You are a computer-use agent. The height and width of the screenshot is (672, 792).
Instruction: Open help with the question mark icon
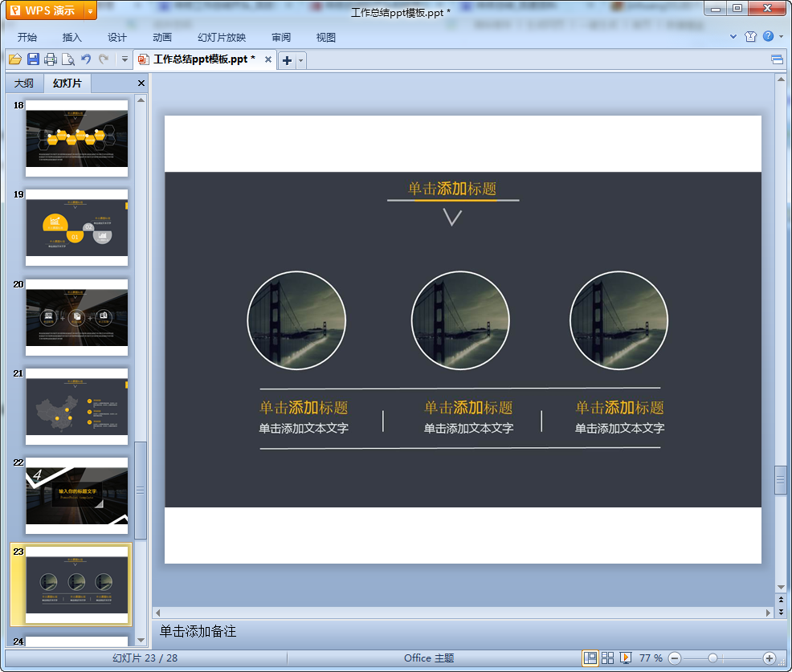coord(768,36)
